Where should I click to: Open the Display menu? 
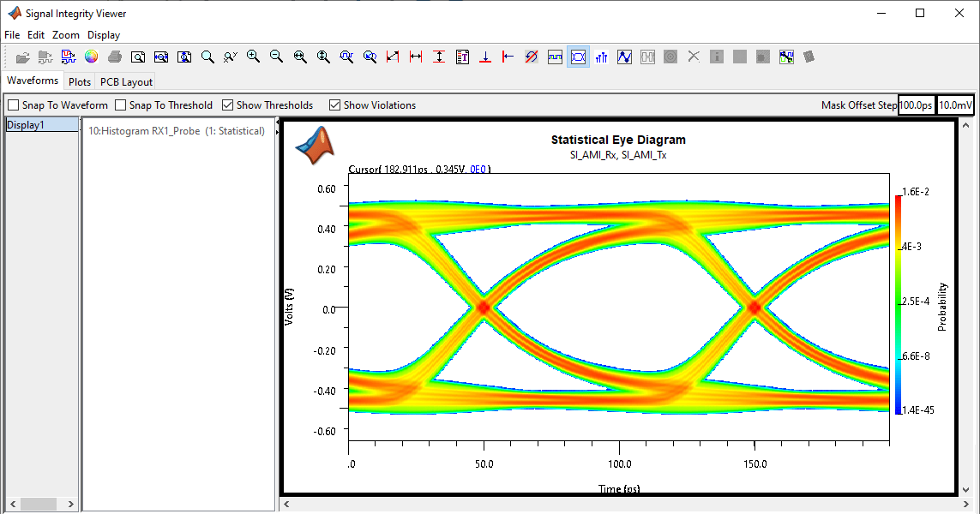coord(104,35)
